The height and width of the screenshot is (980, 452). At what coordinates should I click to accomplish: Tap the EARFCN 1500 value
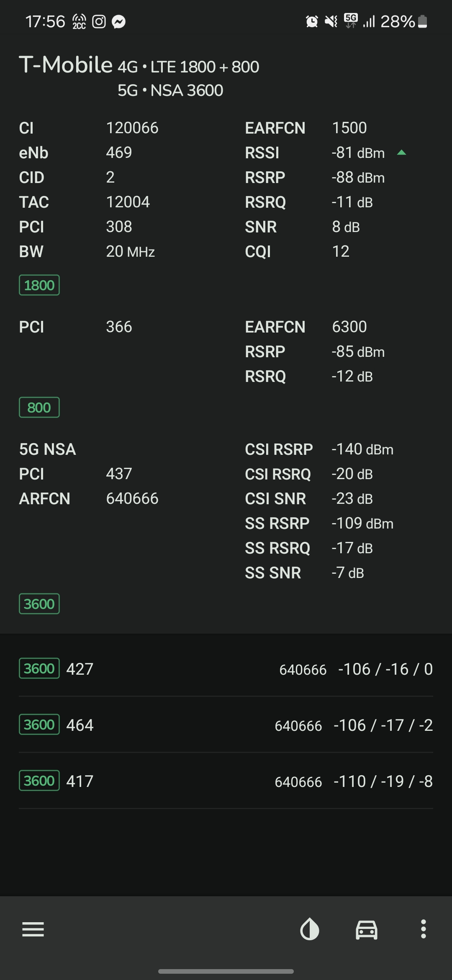(x=349, y=128)
